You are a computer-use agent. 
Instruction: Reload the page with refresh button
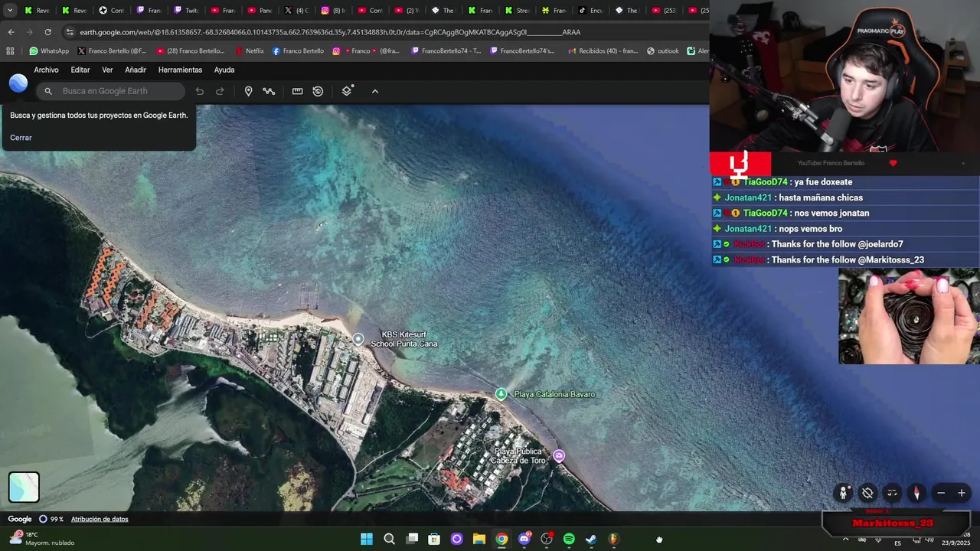click(x=47, y=32)
